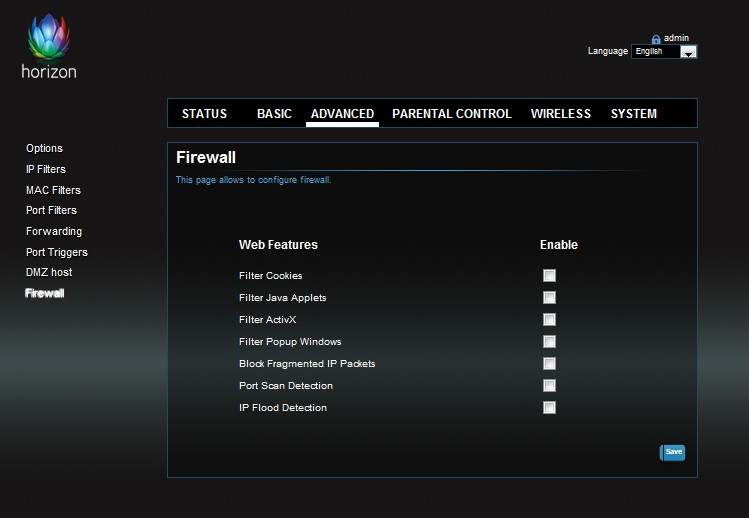Image resolution: width=749 pixels, height=518 pixels.
Task: Toggle Filter Java Applets checkbox
Action: [549, 297]
